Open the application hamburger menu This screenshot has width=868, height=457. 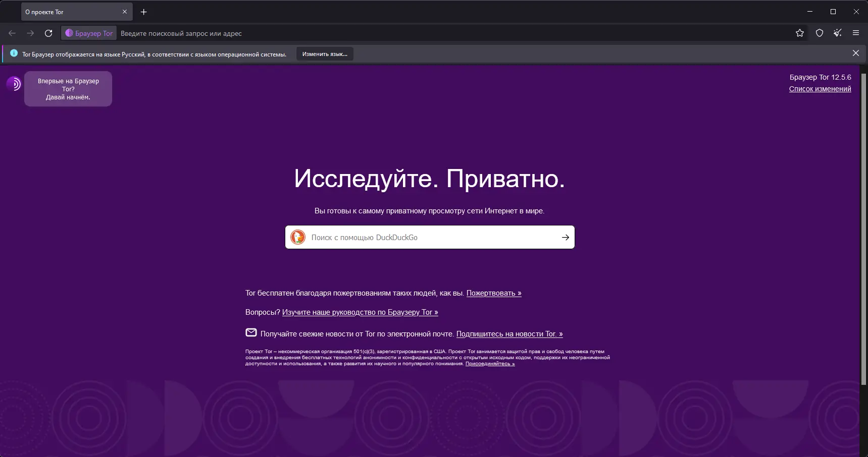click(x=856, y=33)
